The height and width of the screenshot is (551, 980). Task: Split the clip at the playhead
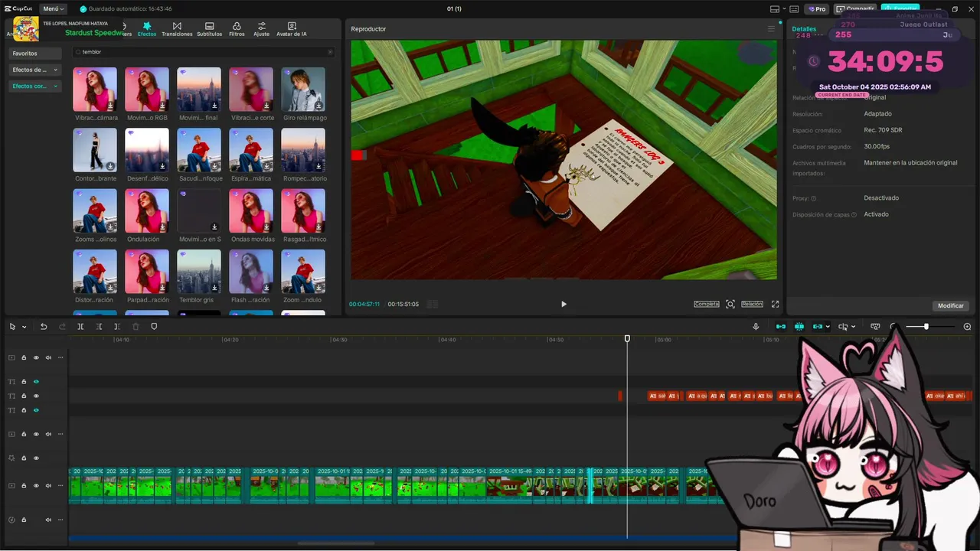(x=80, y=327)
